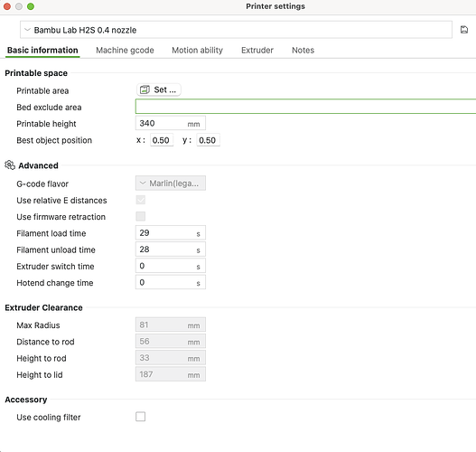Image resolution: width=476 pixels, height=452 pixels.
Task: Click the Bed exclude area field
Action: coord(305,107)
